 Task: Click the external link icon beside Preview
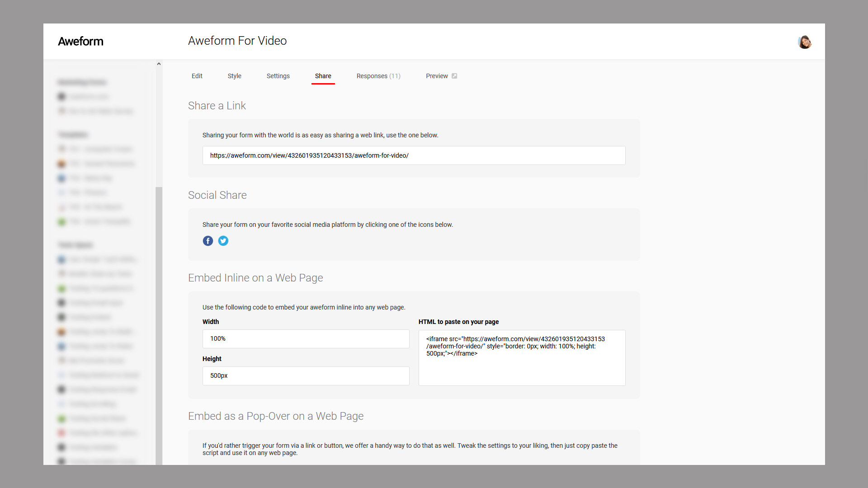[x=454, y=76]
